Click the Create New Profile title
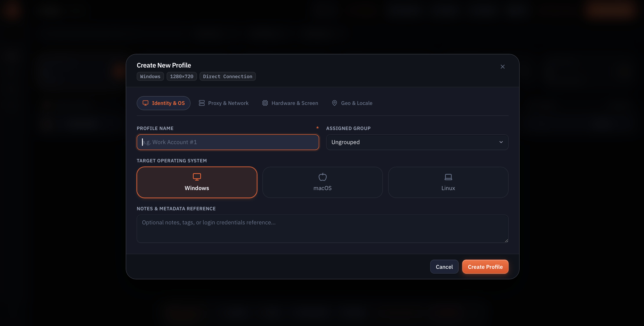The height and width of the screenshot is (326, 644). click(x=164, y=65)
